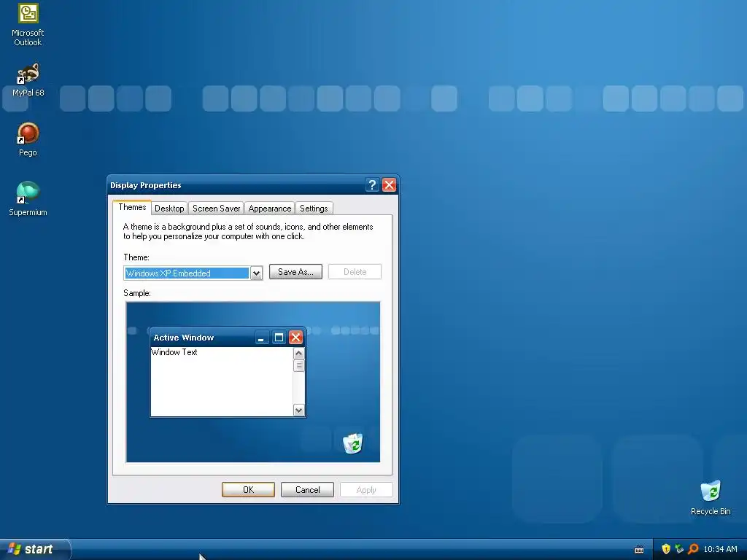Click the sample window's close button
Screen dimensions: 747x560
pyautogui.click(x=296, y=338)
